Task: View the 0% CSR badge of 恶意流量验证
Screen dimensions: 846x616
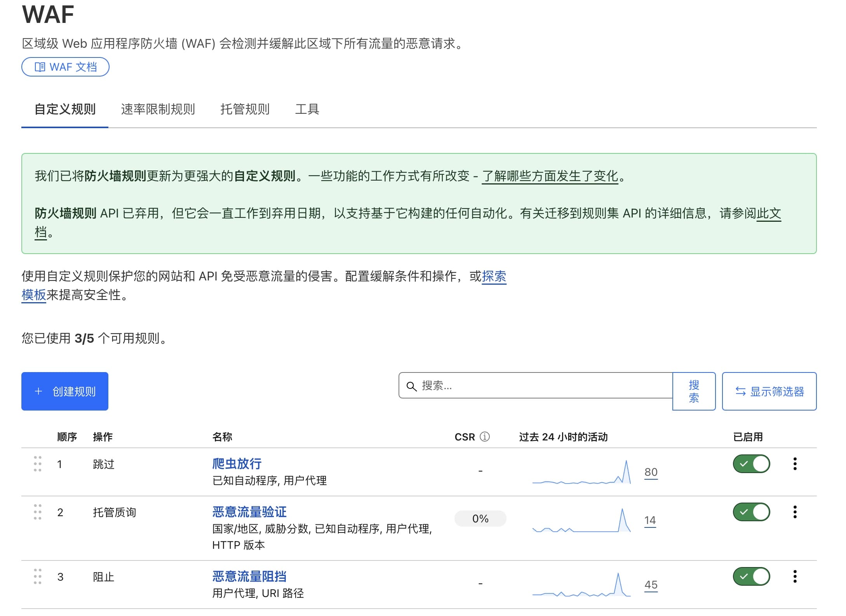Action: [480, 518]
